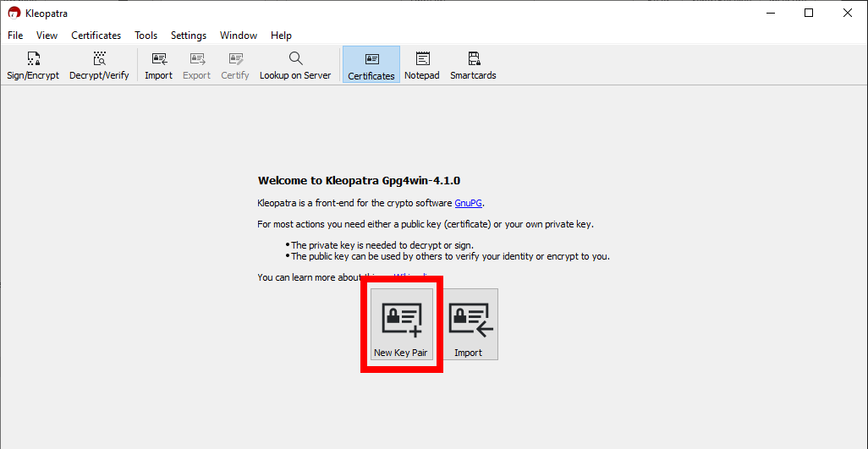
Task: Open the Help menu
Action: click(281, 36)
